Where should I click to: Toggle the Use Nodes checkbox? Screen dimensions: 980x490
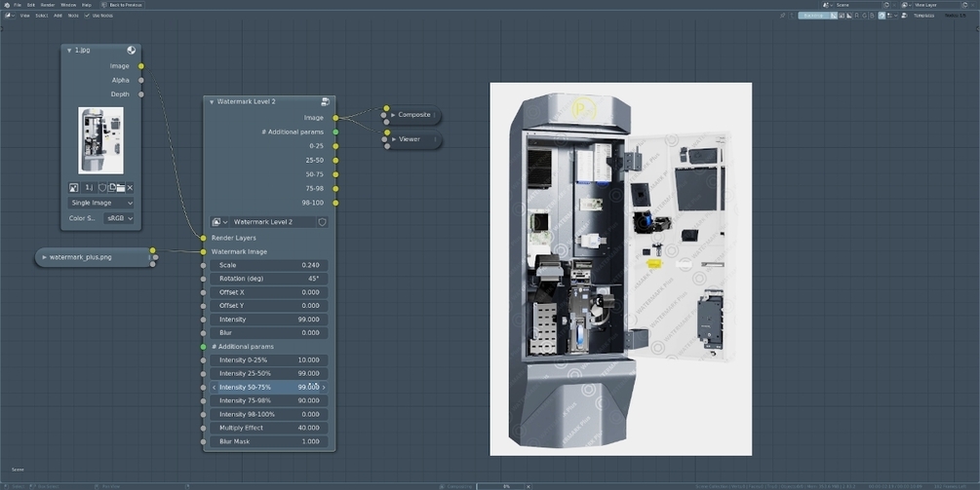coord(87,15)
